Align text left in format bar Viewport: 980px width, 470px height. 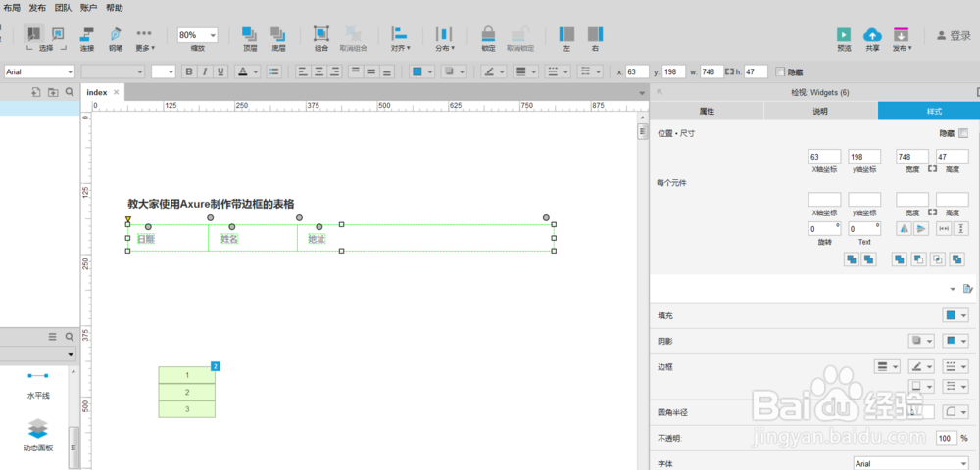[x=303, y=71]
